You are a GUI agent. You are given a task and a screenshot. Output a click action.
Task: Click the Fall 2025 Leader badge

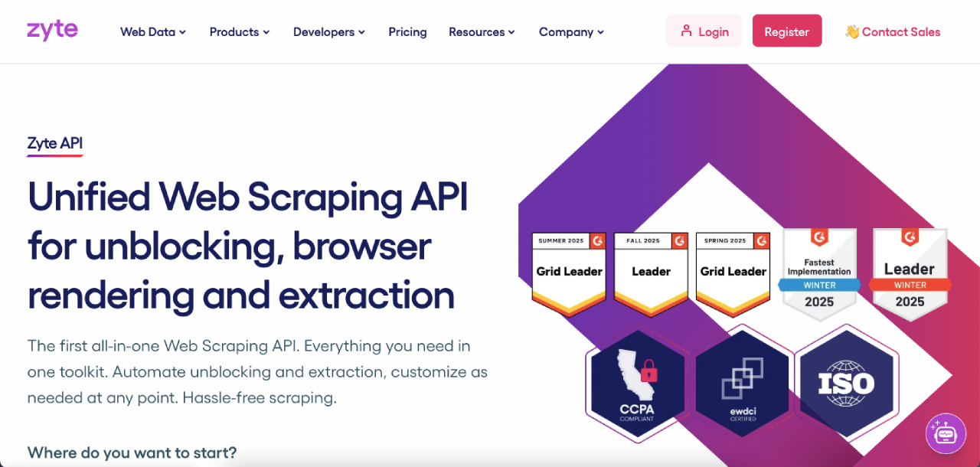tap(651, 272)
